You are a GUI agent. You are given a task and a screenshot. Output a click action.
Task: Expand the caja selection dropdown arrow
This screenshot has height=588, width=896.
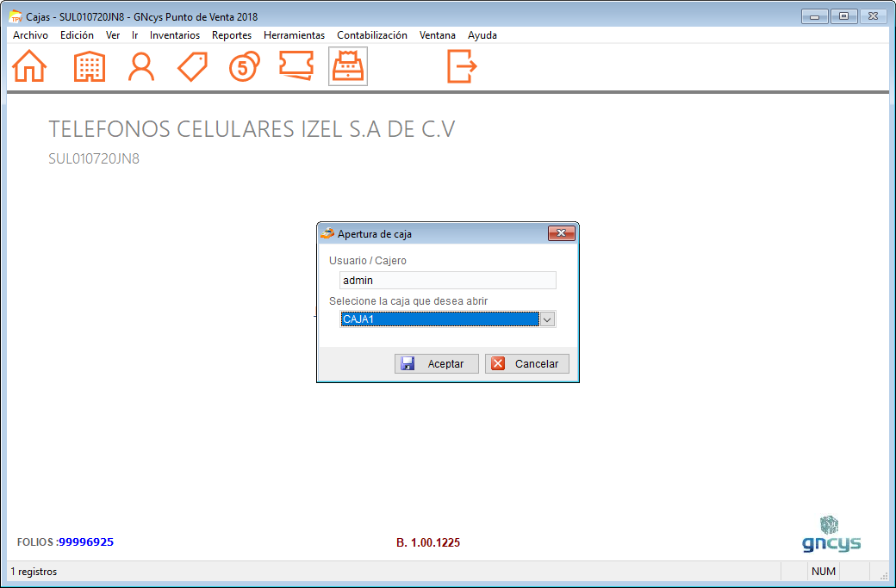coord(547,319)
